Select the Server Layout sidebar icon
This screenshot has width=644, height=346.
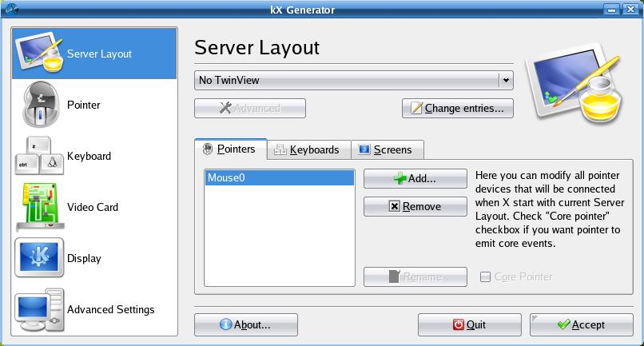[39, 52]
